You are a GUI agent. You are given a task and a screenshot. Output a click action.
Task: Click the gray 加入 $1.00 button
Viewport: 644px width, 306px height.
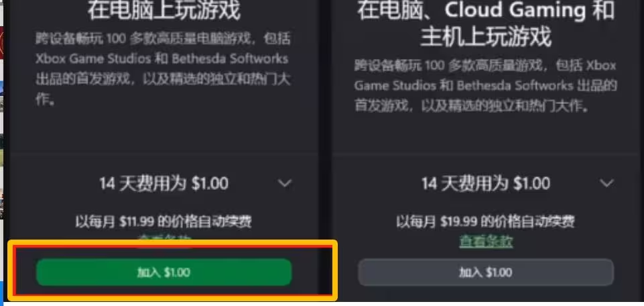pos(486,272)
